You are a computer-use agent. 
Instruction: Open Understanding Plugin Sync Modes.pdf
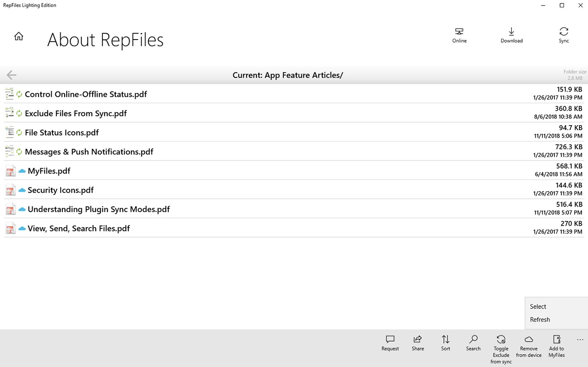point(99,209)
